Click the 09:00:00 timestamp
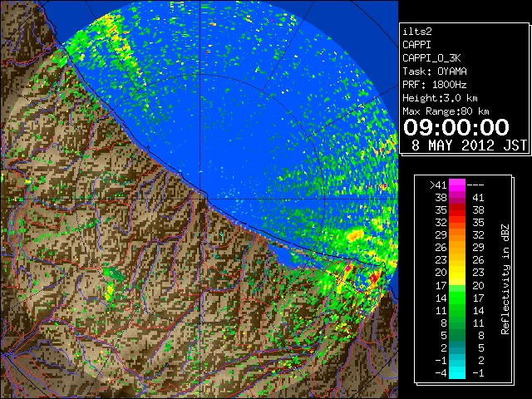The image size is (532, 399). pos(456,127)
